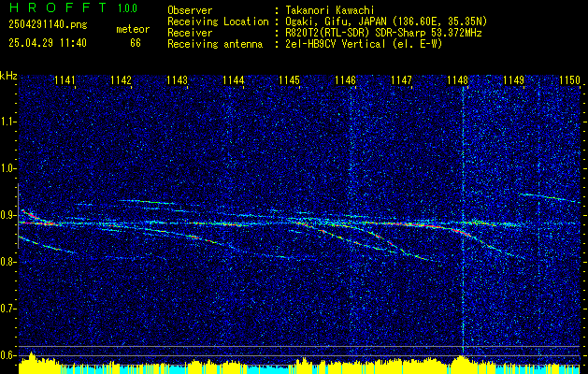Click the Receiving Location label
This screenshot has width=588, height=374.
coord(218,22)
